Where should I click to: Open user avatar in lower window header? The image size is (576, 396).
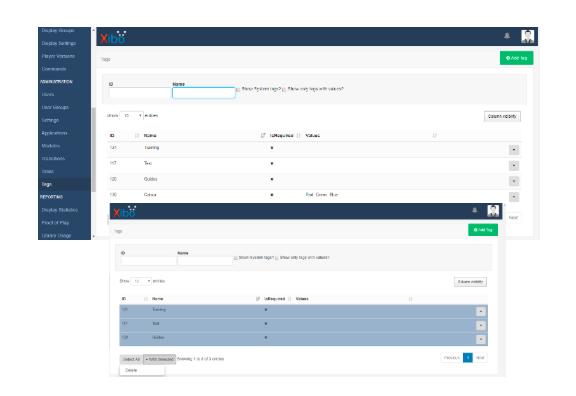pos(493,211)
